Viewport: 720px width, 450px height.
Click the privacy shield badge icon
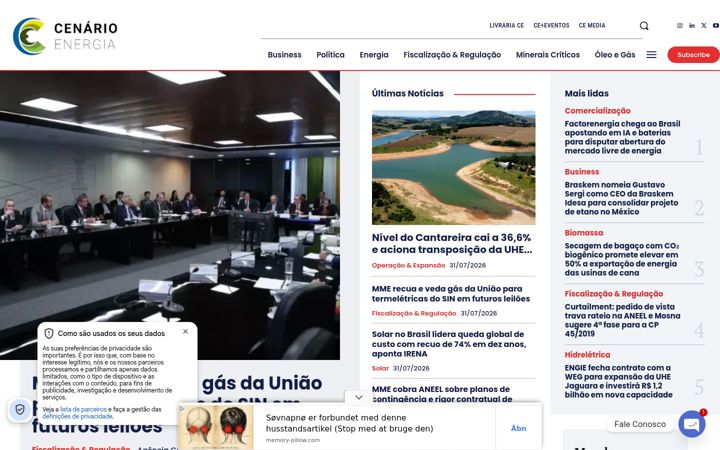click(x=20, y=409)
